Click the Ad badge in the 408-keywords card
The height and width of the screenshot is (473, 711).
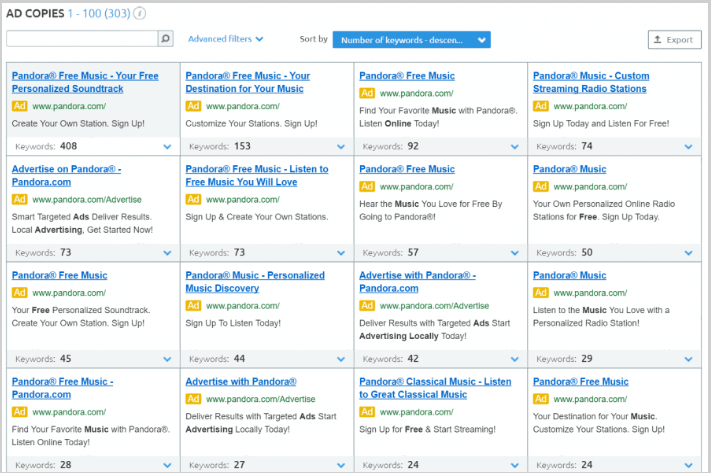tap(19, 106)
